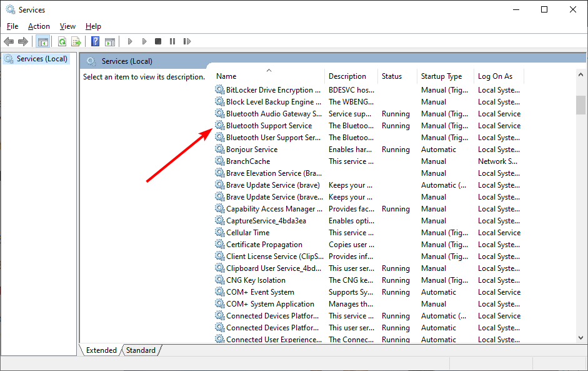Select COM+ System Application service
Screen dimensions: 588x371
coord(368,304)
